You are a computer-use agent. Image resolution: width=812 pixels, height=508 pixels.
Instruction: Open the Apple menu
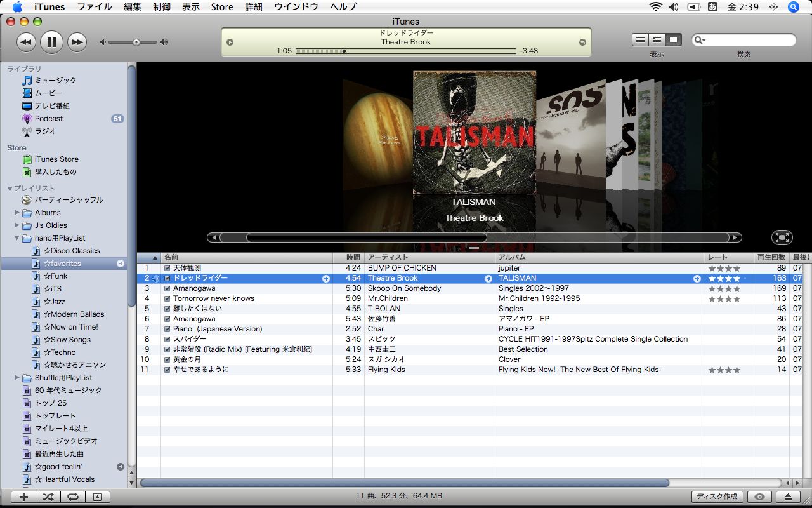point(16,7)
